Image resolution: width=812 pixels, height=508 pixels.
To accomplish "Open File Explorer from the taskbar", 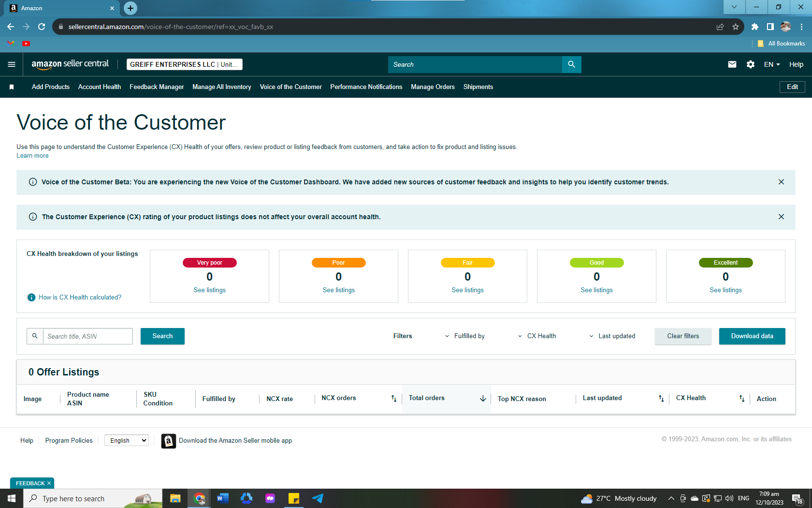I will (x=175, y=498).
